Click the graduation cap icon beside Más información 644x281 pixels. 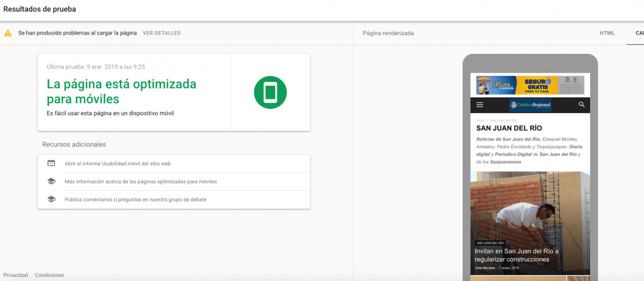[52, 181]
